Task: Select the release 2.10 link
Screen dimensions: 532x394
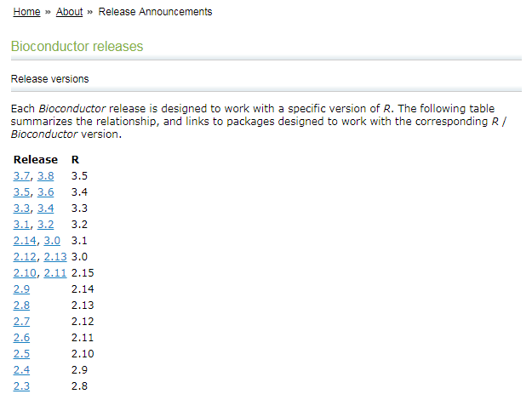Action: coord(25,273)
